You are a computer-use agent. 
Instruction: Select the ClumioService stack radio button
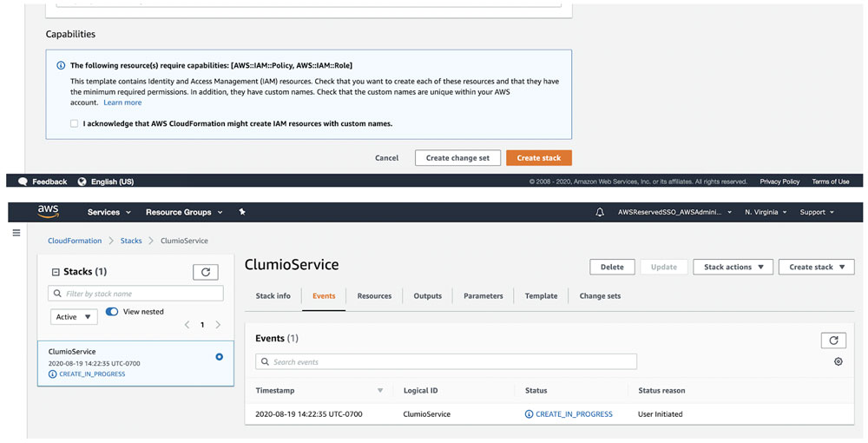tap(220, 357)
